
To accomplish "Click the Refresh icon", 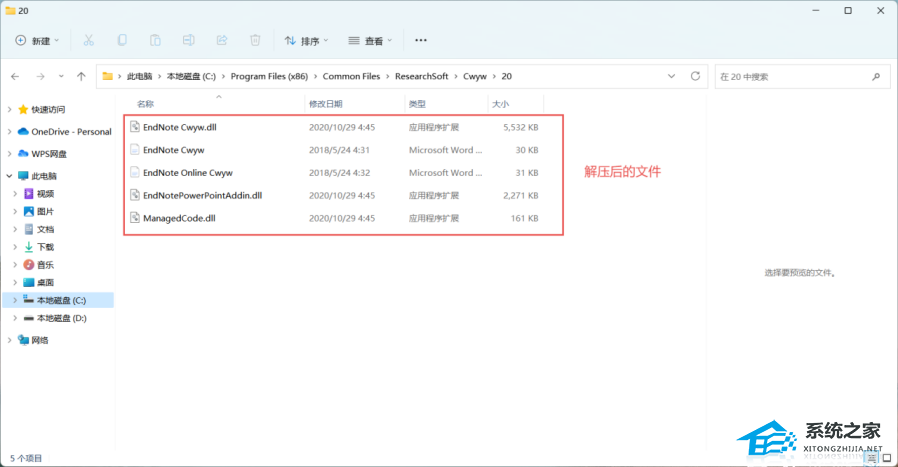I will point(695,76).
